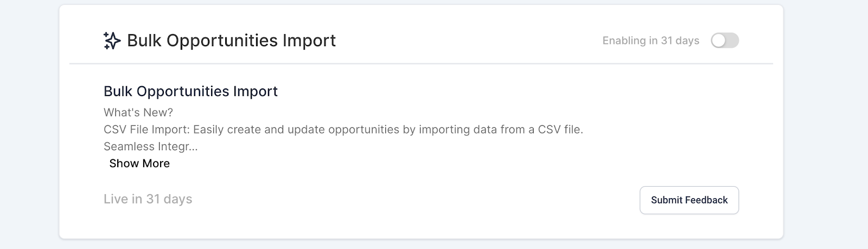Click the Bulk Opportunities Import header title
The height and width of the screenshot is (249, 868).
click(x=232, y=41)
